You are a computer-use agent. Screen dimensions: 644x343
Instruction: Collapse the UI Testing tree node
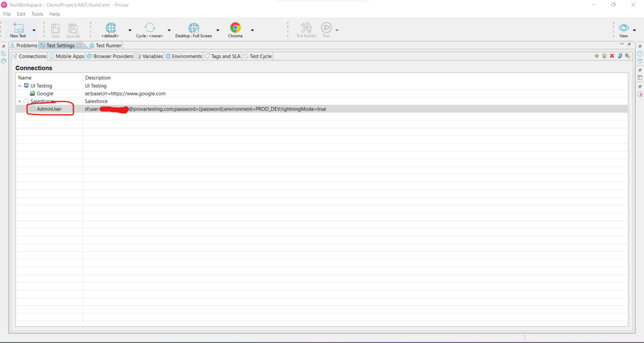click(19, 86)
